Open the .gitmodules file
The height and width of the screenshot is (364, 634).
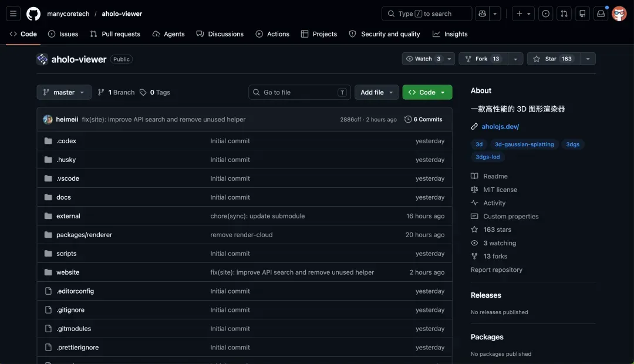[x=73, y=328]
